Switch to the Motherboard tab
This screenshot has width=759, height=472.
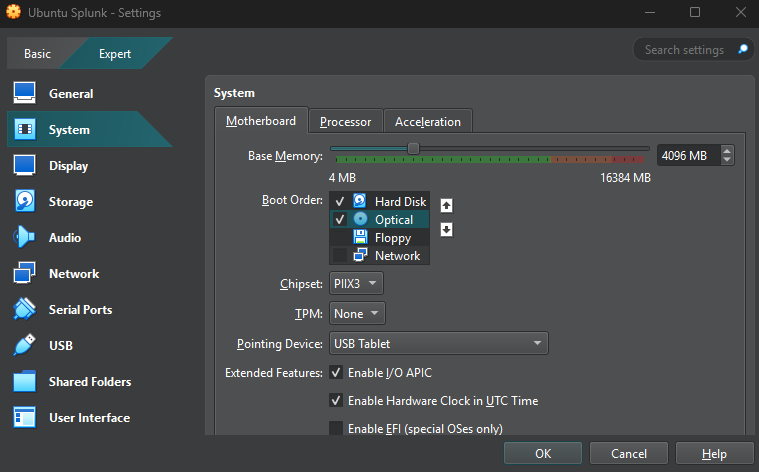point(261,121)
